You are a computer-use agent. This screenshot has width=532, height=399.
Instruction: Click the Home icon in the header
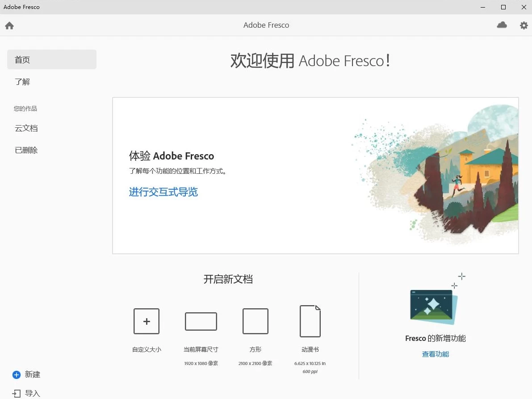click(x=9, y=25)
